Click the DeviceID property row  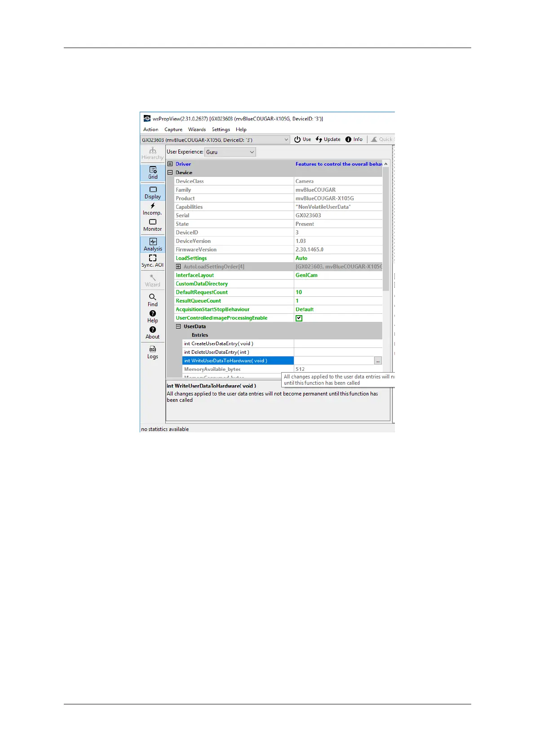[x=279, y=233]
